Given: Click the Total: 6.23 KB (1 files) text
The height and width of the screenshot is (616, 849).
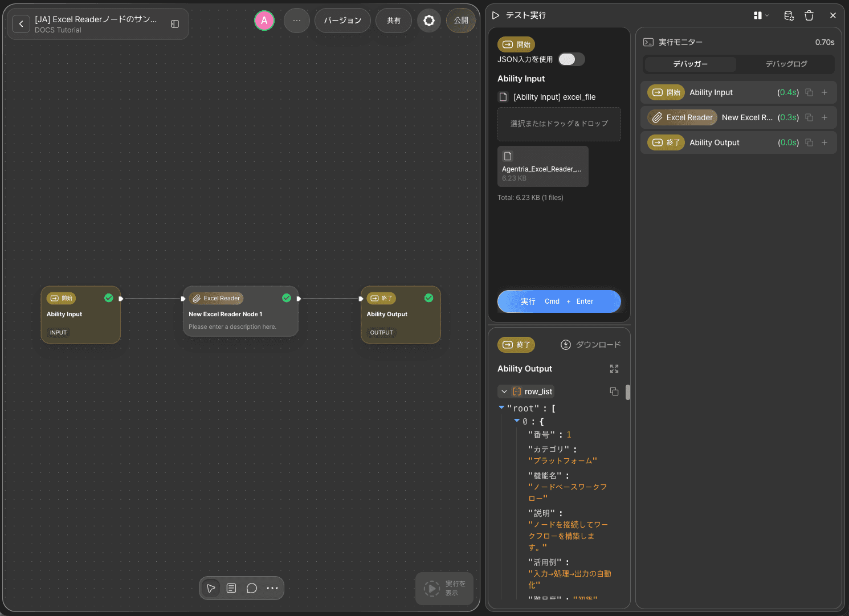Looking at the screenshot, I should (530, 198).
